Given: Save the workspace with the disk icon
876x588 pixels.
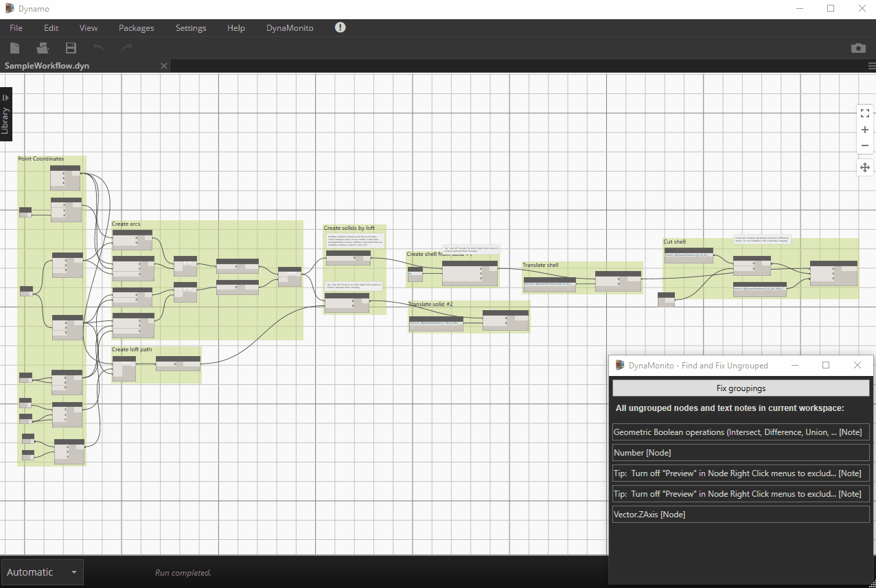Looking at the screenshot, I should tap(71, 48).
